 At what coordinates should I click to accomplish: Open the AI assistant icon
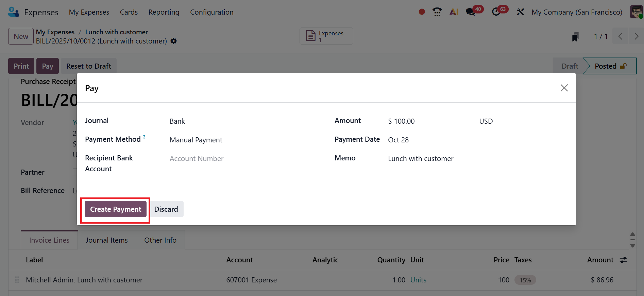coord(454,12)
